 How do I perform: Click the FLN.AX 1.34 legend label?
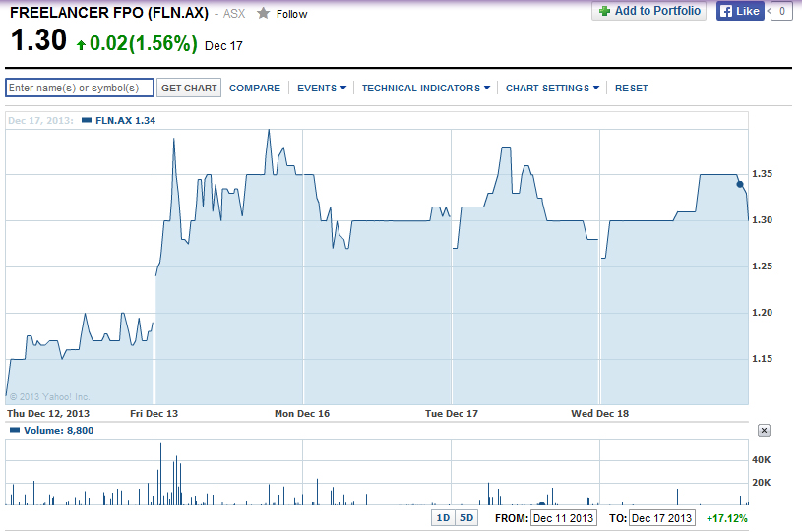(125, 121)
